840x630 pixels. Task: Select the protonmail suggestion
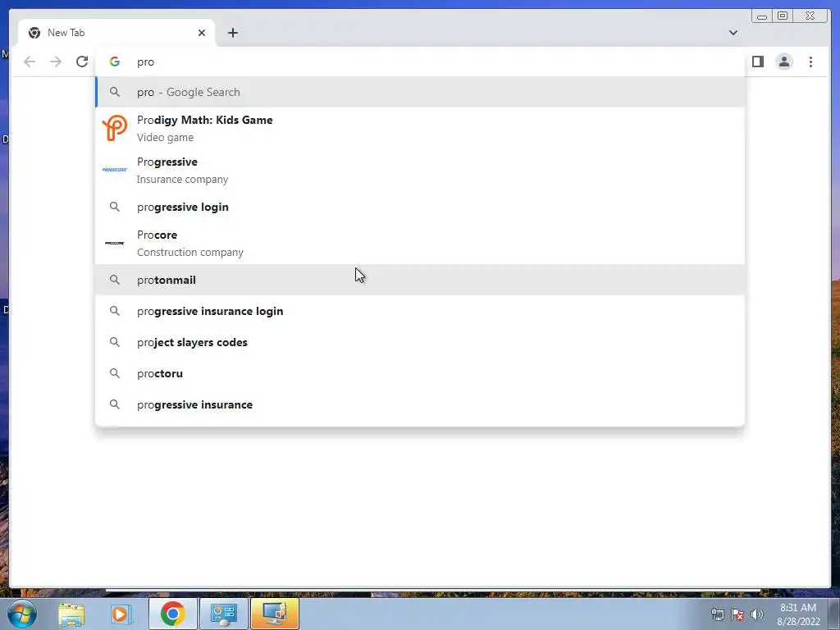click(x=420, y=280)
